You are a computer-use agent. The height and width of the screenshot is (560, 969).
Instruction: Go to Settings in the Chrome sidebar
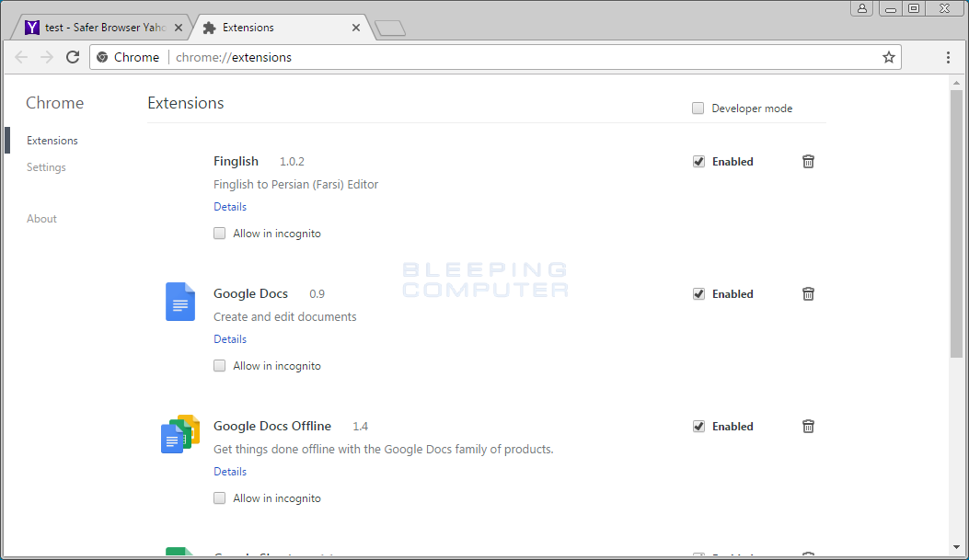[46, 166]
